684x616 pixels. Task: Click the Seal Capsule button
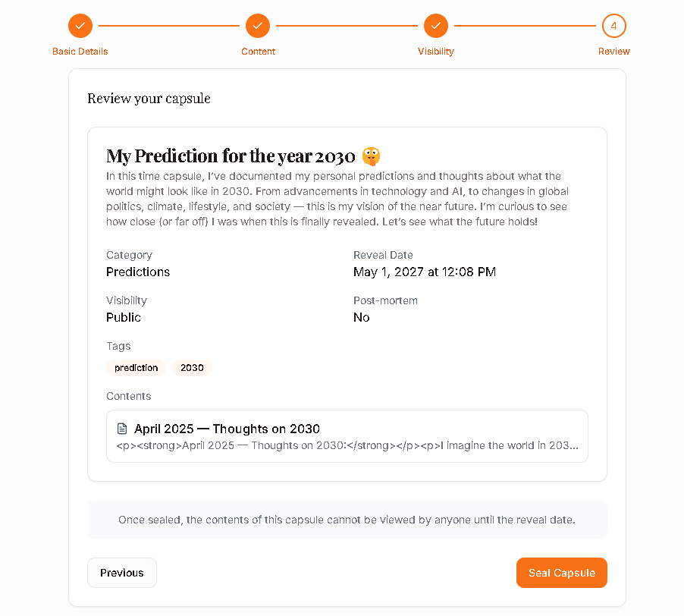562,573
